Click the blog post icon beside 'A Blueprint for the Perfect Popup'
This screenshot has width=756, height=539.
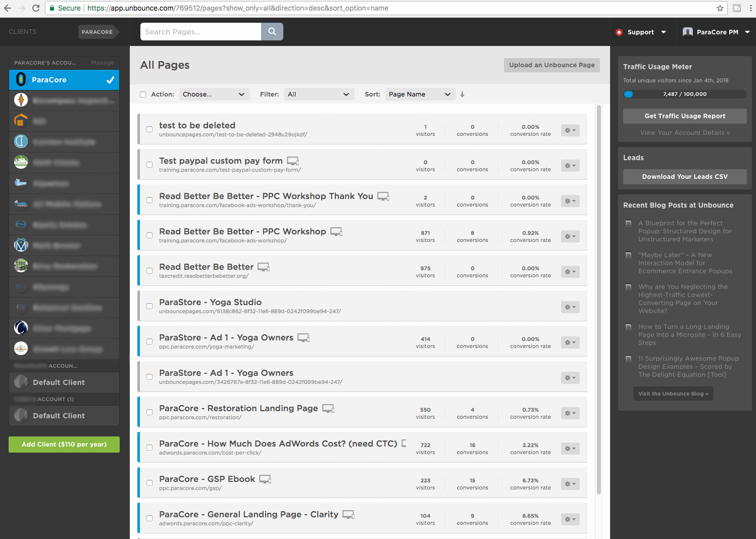628,223
